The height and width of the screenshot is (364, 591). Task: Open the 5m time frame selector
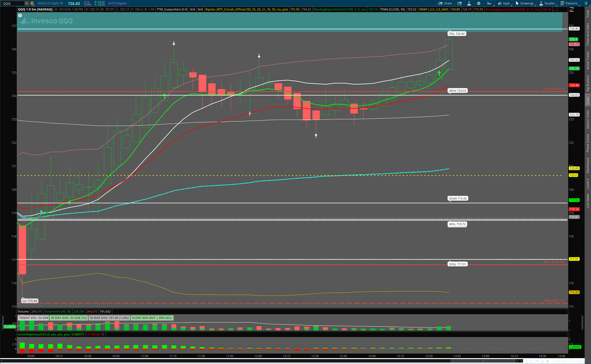pos(489,3)
